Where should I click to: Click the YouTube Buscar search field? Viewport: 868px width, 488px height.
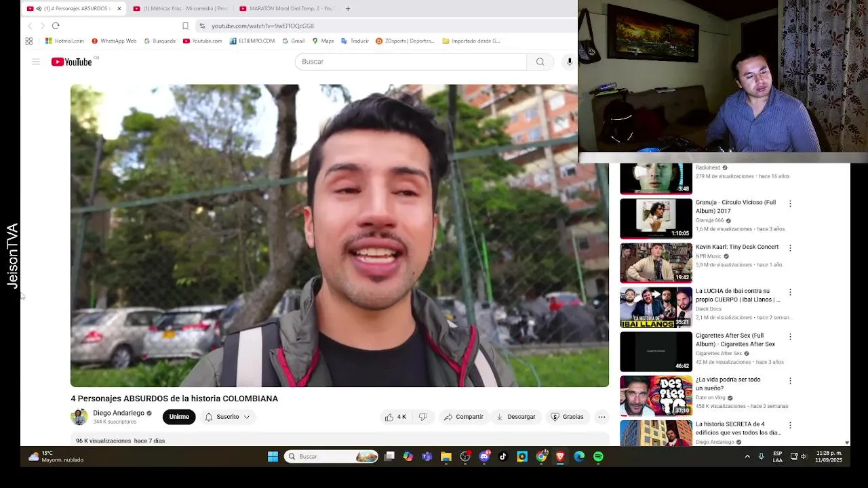click(x=411, y=62)
